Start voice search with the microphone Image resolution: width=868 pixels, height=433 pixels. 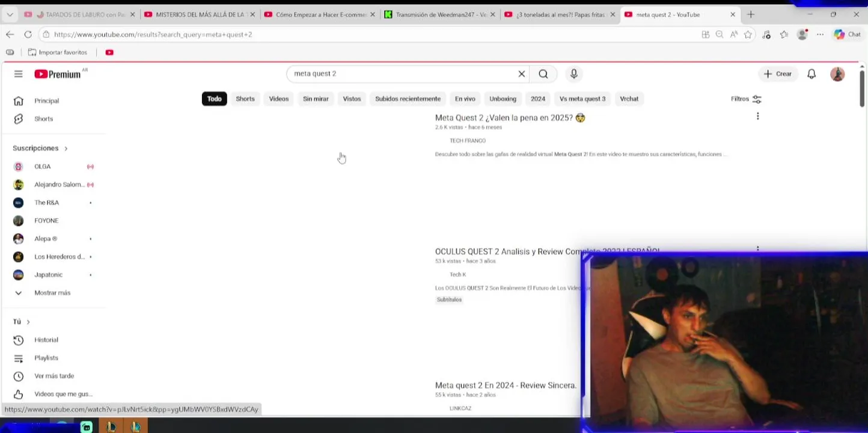coord(574,74)
